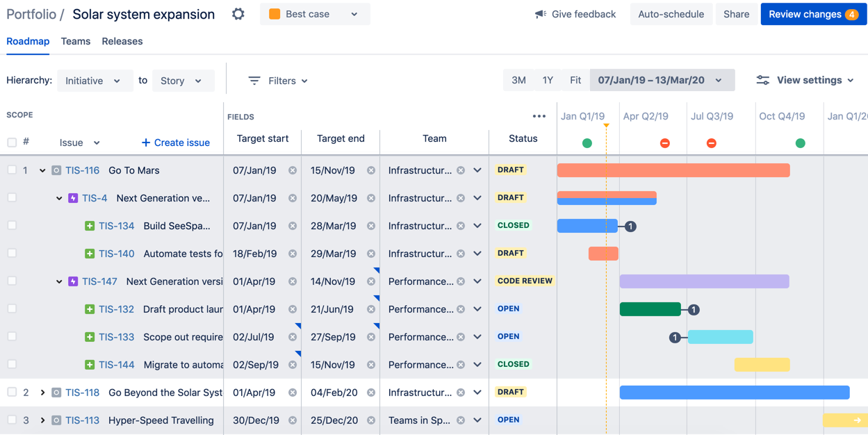Image resolution: width=868 pixels, height=435 pixels.
Task: Click the epic icon next to TIS-4
Action: click(x=73, y=198)
